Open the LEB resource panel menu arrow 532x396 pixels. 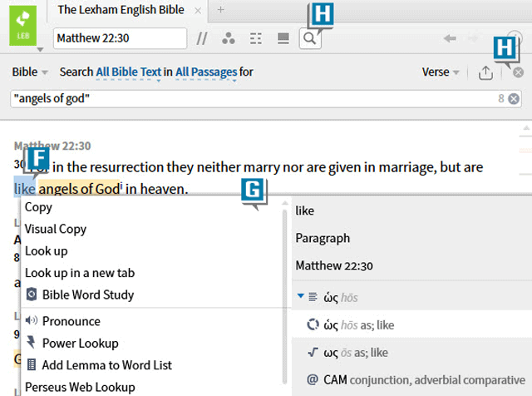coord(40,50)
